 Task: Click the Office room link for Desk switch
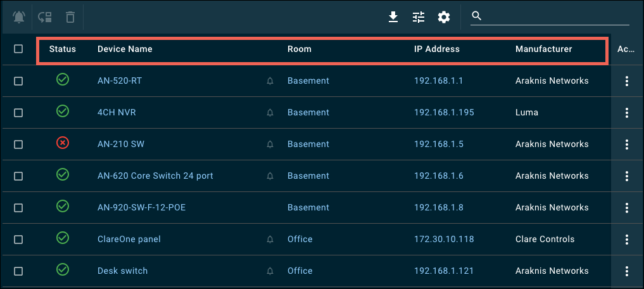[300, 271]
